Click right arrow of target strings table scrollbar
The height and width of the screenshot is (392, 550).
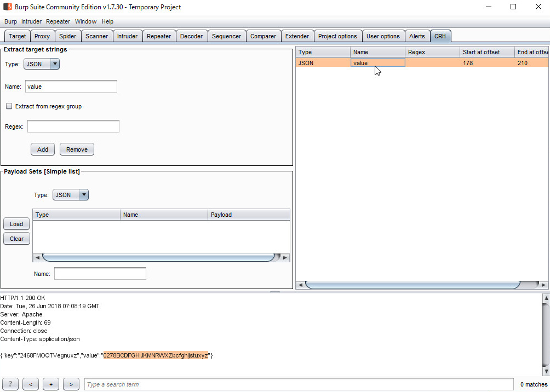543,285
